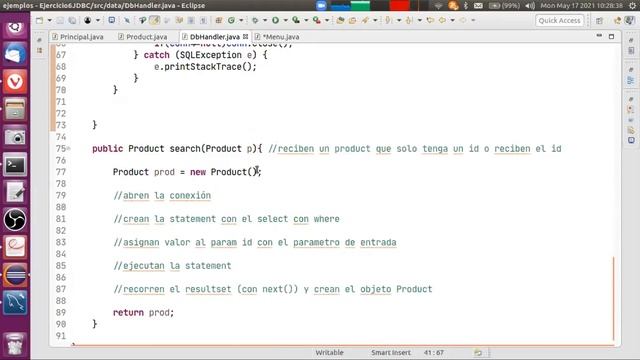
Task: Click the Open Perspective toolbar icon
Action: pos(599,20)
